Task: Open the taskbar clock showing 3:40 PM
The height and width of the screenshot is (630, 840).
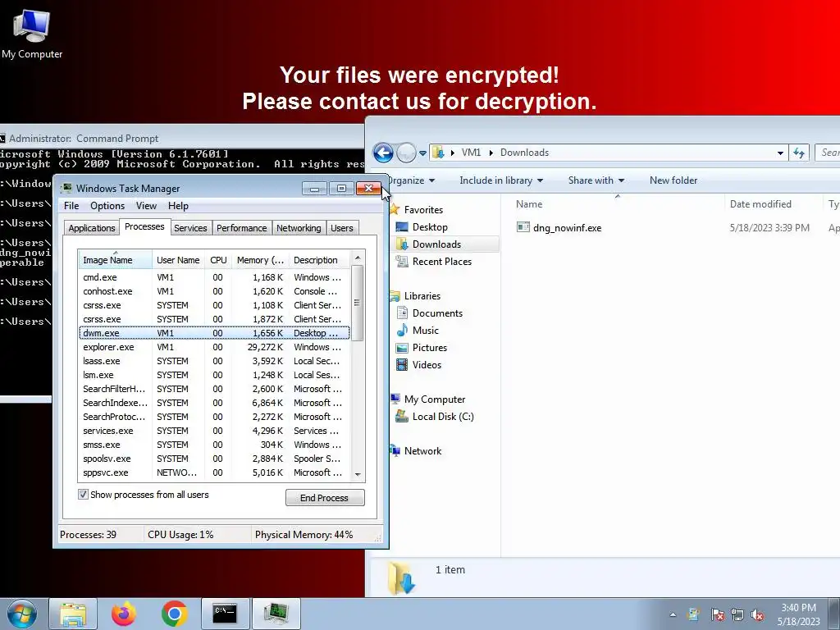Action: click(798, 614)
